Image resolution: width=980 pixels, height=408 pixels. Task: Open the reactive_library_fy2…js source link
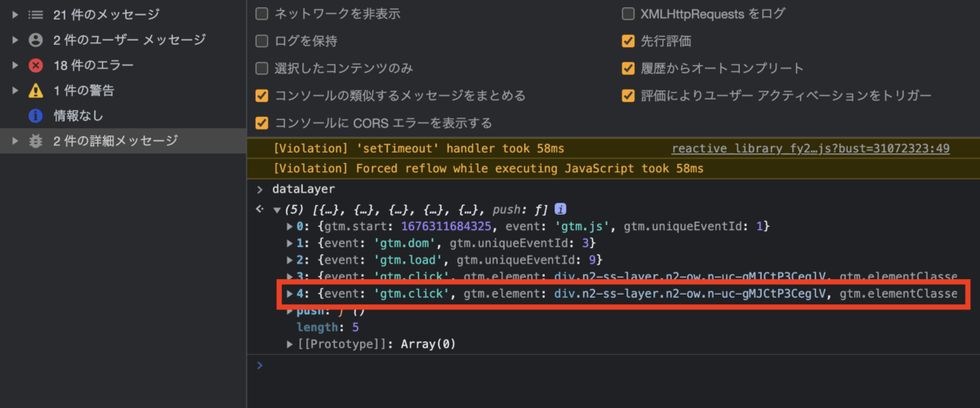(809, 149)
